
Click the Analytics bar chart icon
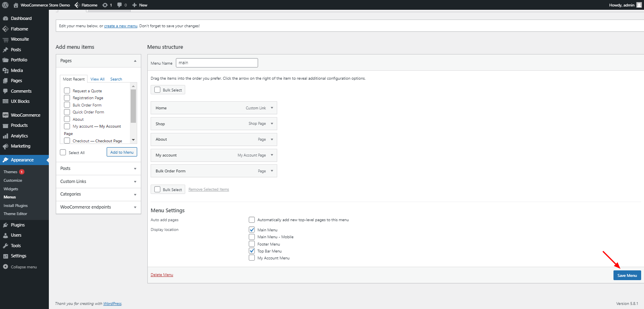click(x=5, y=136)
